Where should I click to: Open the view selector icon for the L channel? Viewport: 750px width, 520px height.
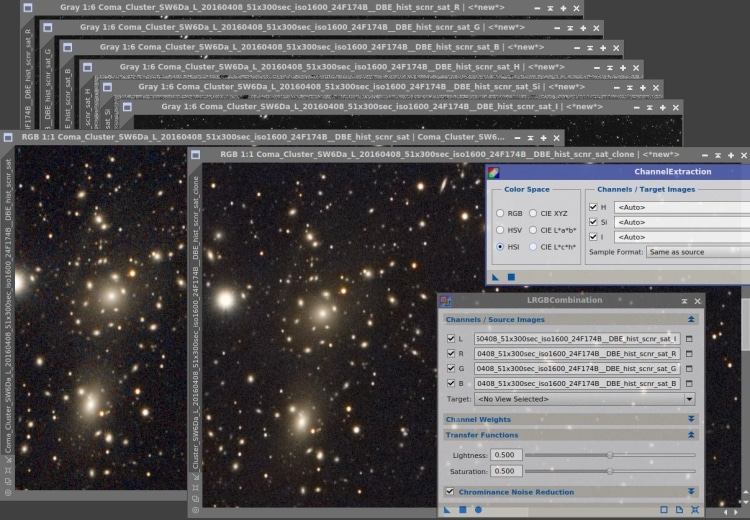(689, 339)
